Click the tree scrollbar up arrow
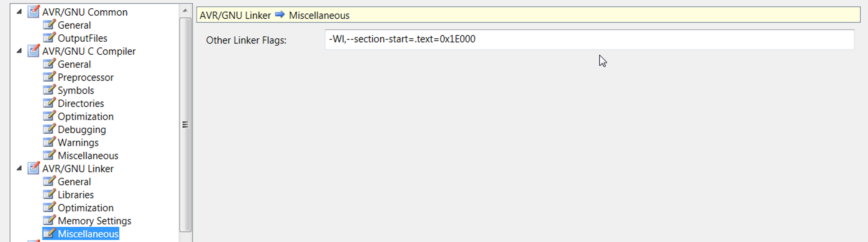 click(185, 10)
